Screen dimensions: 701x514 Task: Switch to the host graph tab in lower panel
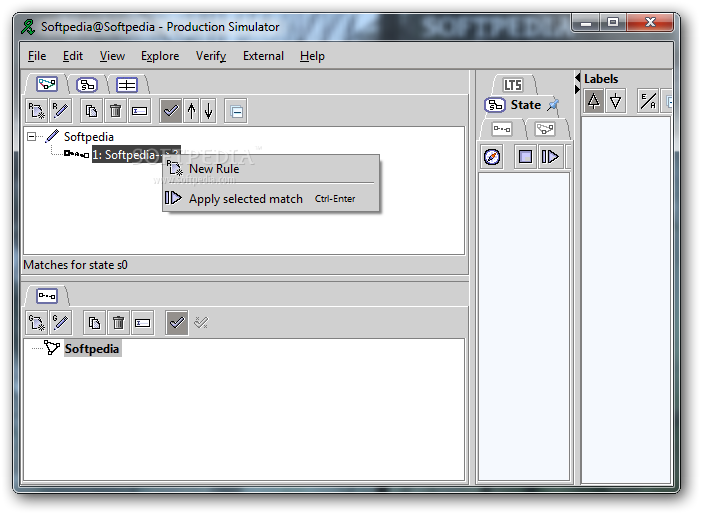pyautogui.click(x=47, y=296)
